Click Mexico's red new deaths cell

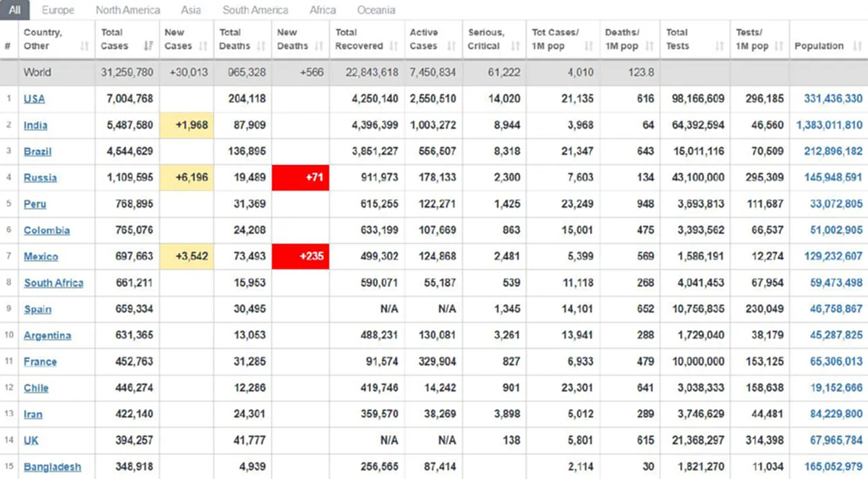click(300, 256)
